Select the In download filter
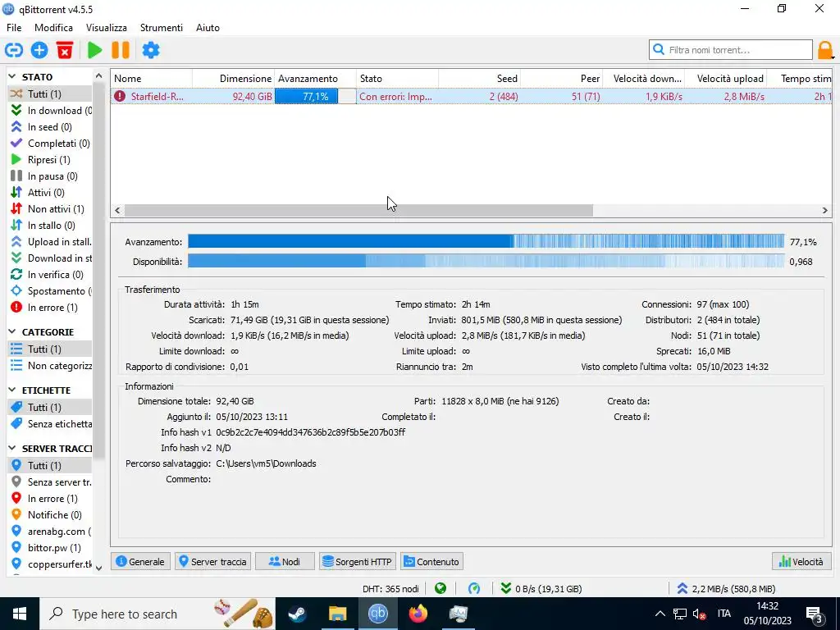The image size is (840, 630). coord(51,111)
